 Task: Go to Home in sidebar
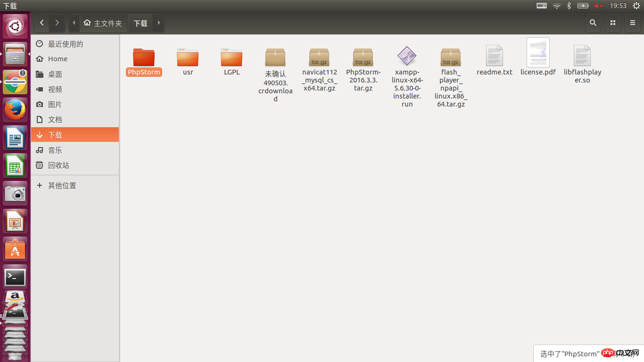click(75, 59)
